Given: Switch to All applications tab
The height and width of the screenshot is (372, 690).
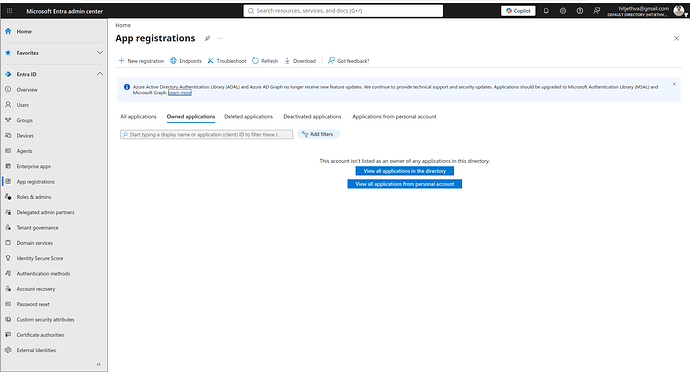Looking at the screenshot, I should point(138,117).
